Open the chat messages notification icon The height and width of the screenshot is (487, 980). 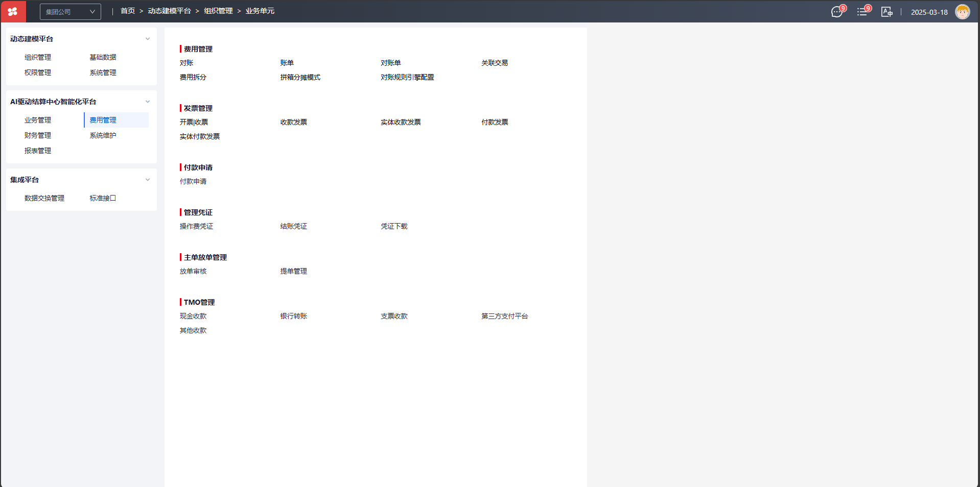(837, 12)
